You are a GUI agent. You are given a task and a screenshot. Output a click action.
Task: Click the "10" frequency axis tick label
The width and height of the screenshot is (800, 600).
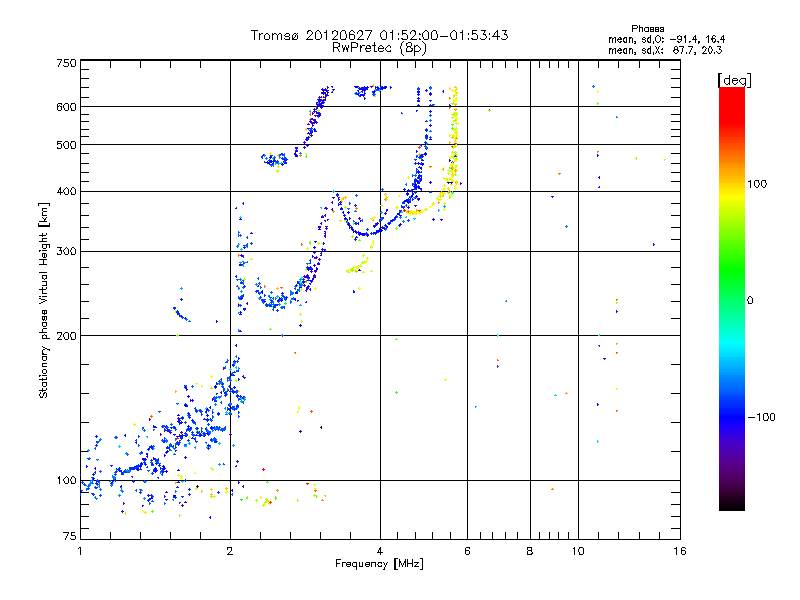(x=578, y=551)
